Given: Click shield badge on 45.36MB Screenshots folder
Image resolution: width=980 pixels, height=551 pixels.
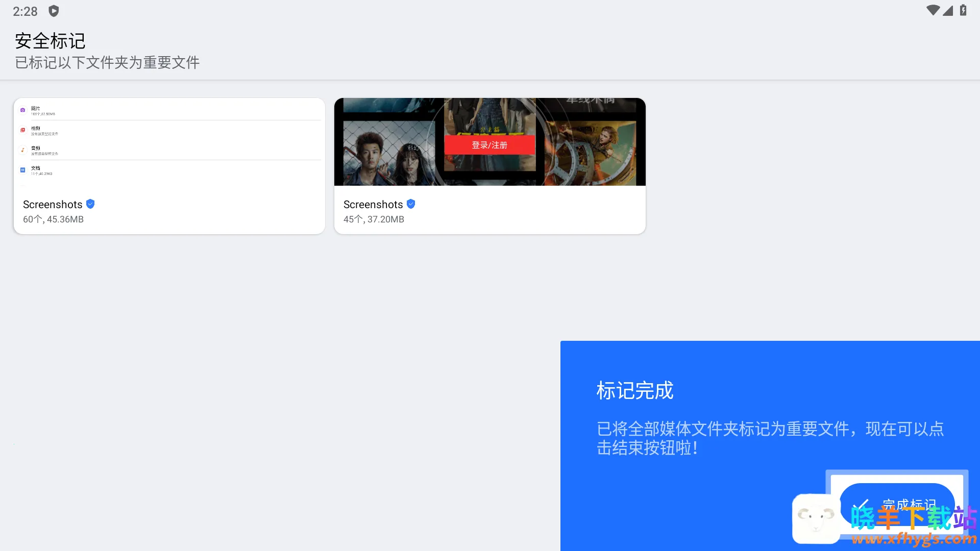Looking at the screenshot, I should click(90, 204).
